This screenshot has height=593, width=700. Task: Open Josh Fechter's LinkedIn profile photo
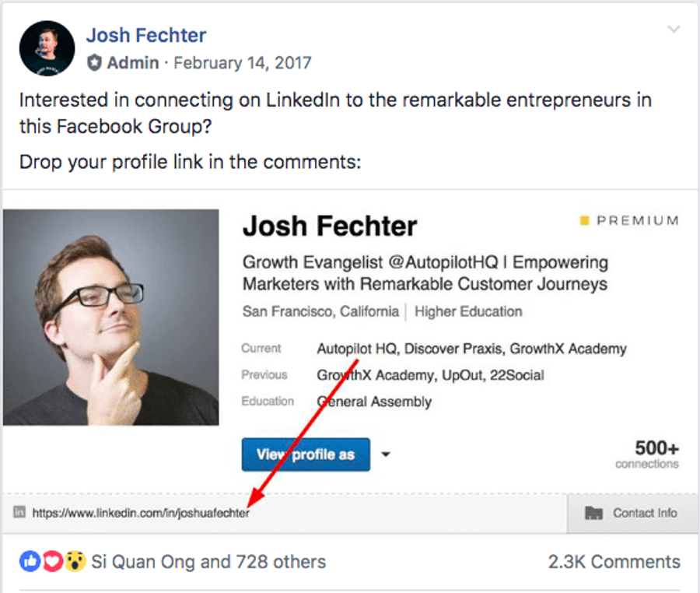click(110, 317)
